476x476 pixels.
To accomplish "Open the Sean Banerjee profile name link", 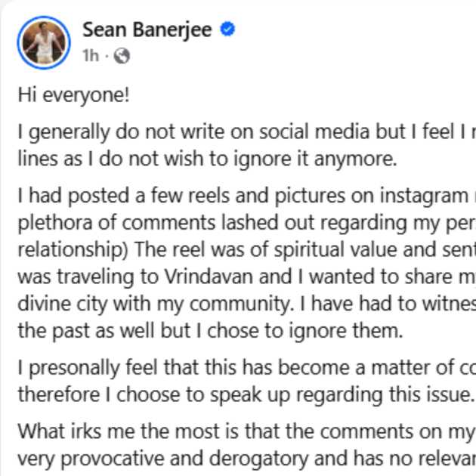I will [147, 29].
